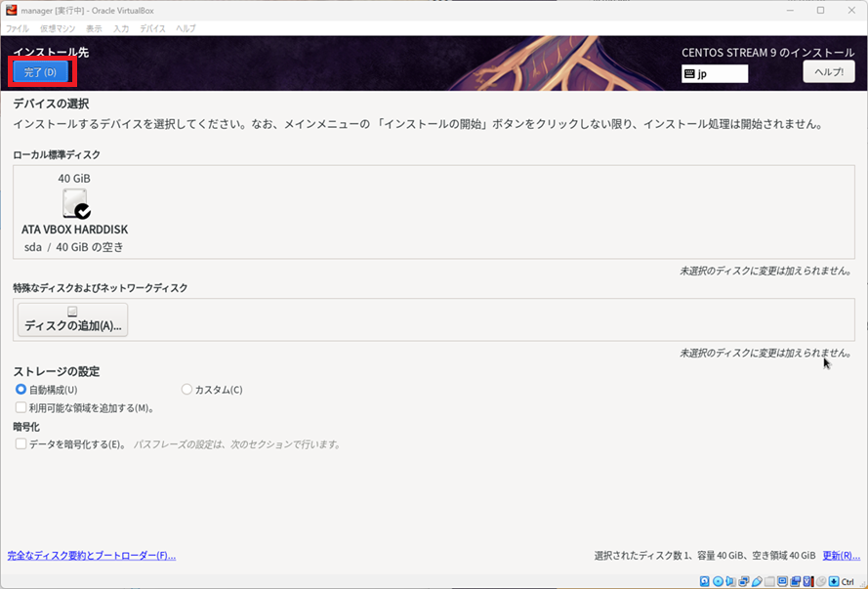Click the ディスクの追加(A)... button

72,319
